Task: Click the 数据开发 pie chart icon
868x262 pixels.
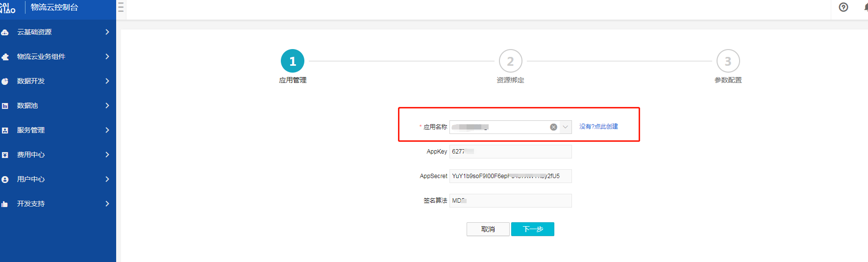Action: [x=5, y=81]
